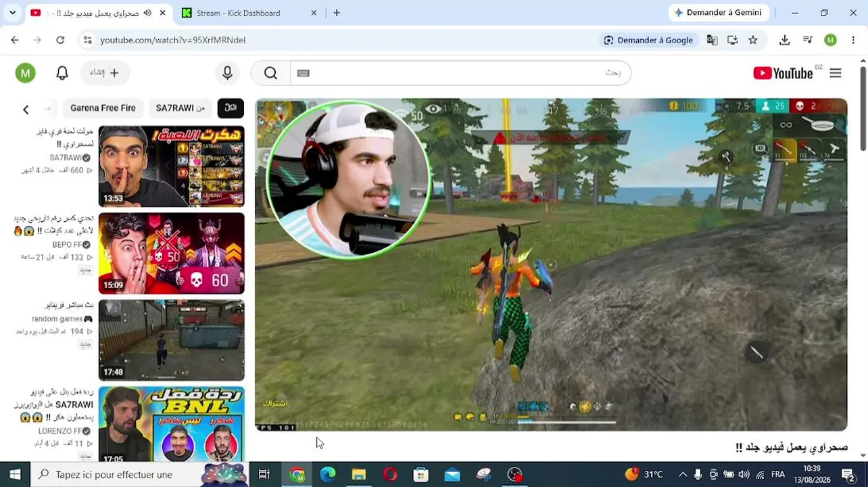The image size is (868, 487).
Task: Open a new browser tab
Action: (337, 13)
